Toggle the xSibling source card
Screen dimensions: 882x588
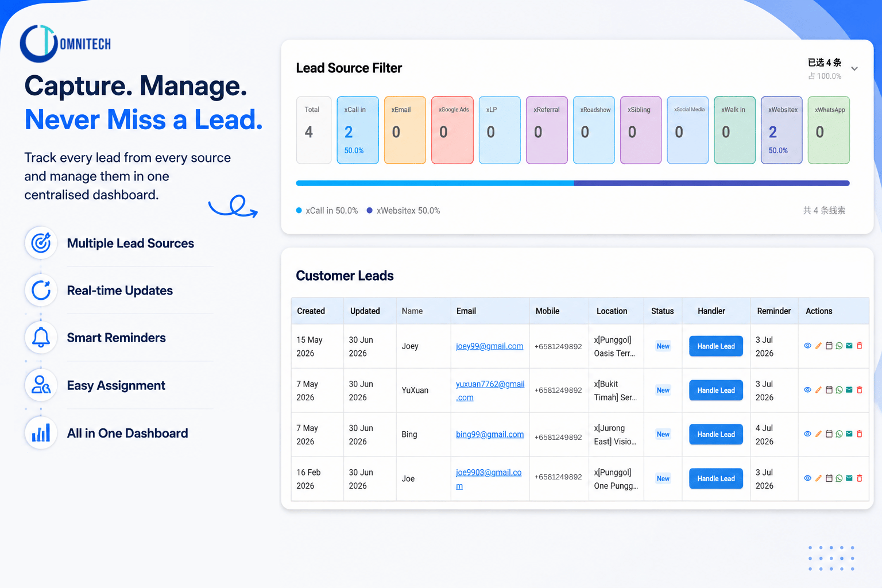641,130
